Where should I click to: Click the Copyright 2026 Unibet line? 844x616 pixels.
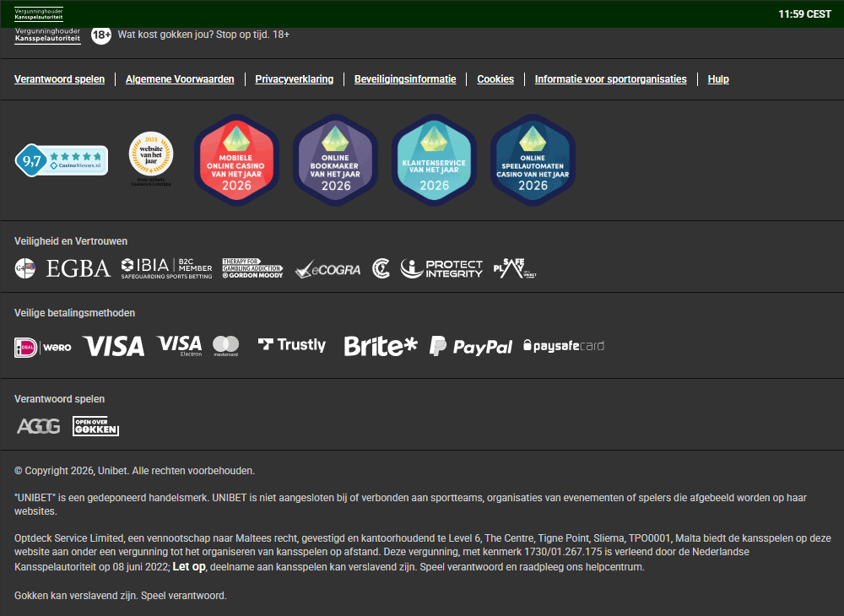[x=134, y=471]
